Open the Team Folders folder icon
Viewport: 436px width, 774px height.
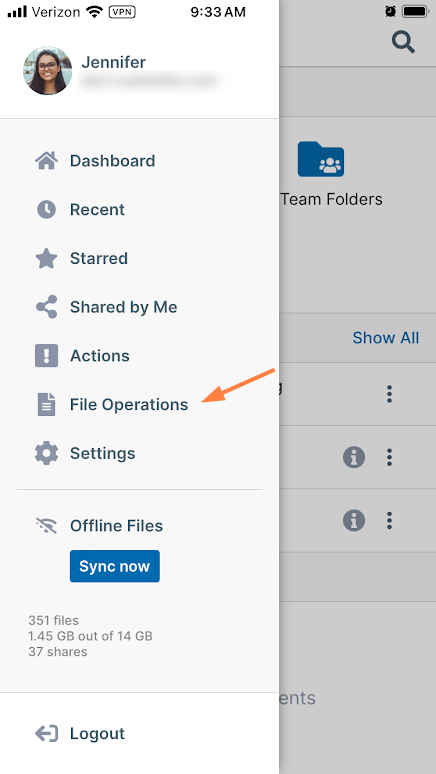(321, 159)
